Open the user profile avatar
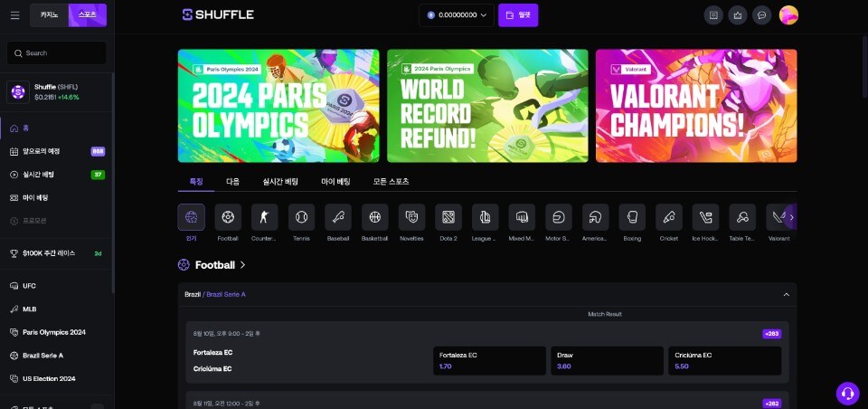The width and height of the screenshot is (868, 409). (x=788, y=15)
